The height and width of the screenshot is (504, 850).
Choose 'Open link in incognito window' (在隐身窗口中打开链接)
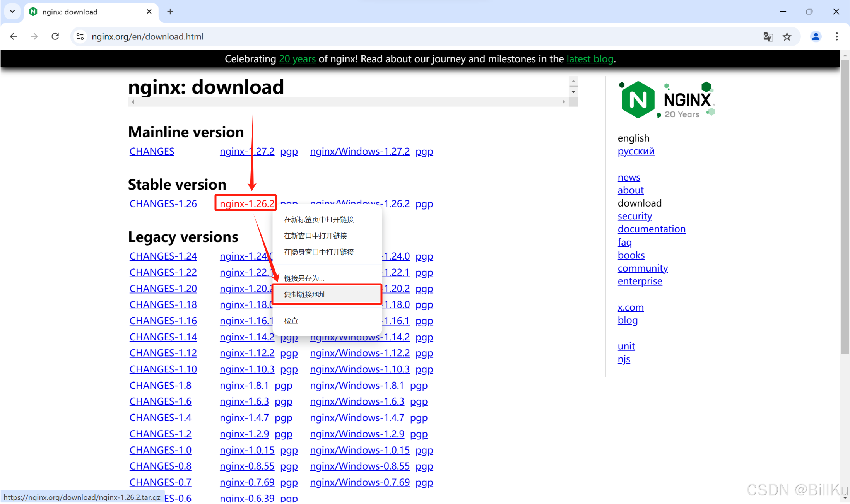[x=327, y=252]
